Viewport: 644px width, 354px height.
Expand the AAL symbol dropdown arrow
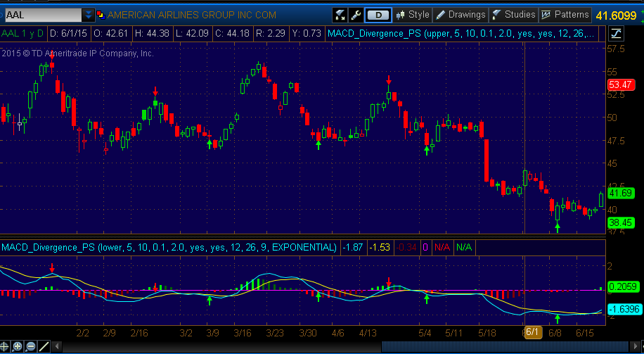tap(89, 15)
